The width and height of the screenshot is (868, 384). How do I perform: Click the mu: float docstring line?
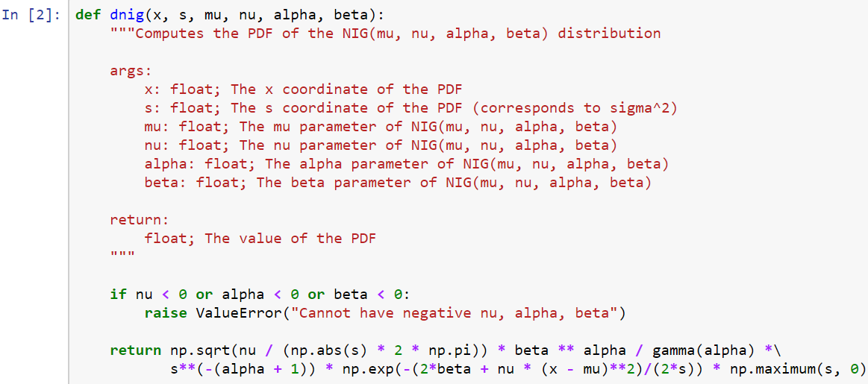381,127
